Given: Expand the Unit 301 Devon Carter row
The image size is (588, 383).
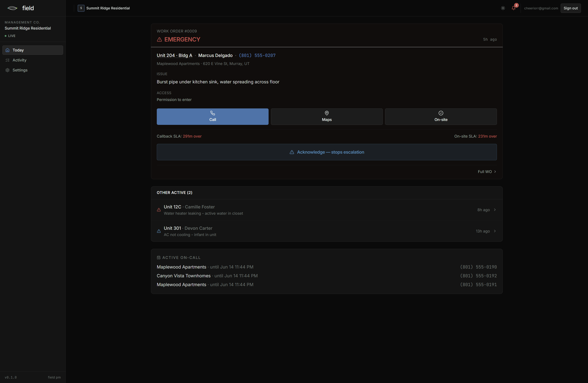Looking at the screenshot, I should tap(327, 231).
